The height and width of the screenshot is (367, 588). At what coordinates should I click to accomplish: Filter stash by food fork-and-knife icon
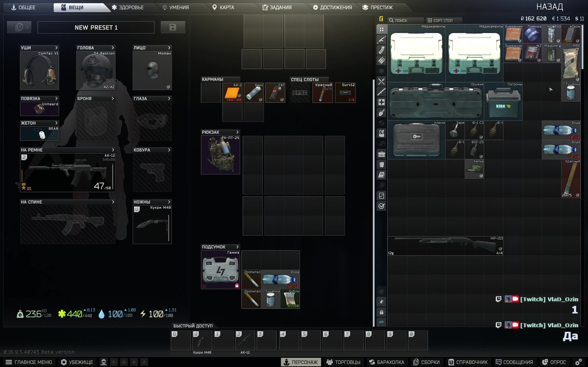pos(381,81)
